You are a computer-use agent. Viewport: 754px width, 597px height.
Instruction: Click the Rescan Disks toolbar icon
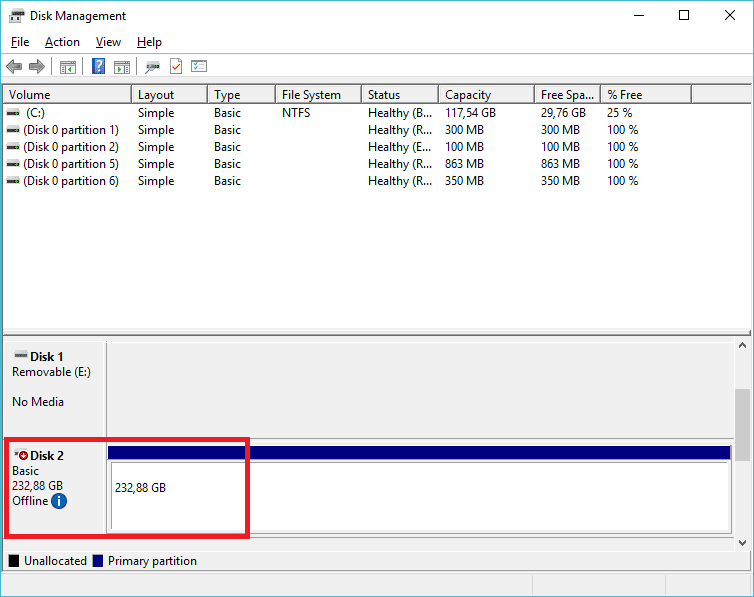coord(152,67)
